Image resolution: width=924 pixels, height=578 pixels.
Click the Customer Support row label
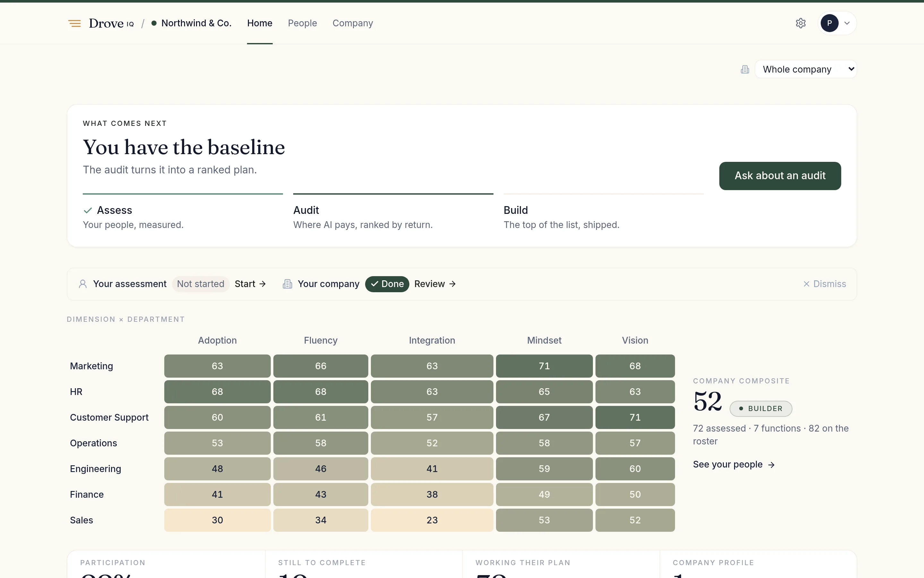coord(109,417)
